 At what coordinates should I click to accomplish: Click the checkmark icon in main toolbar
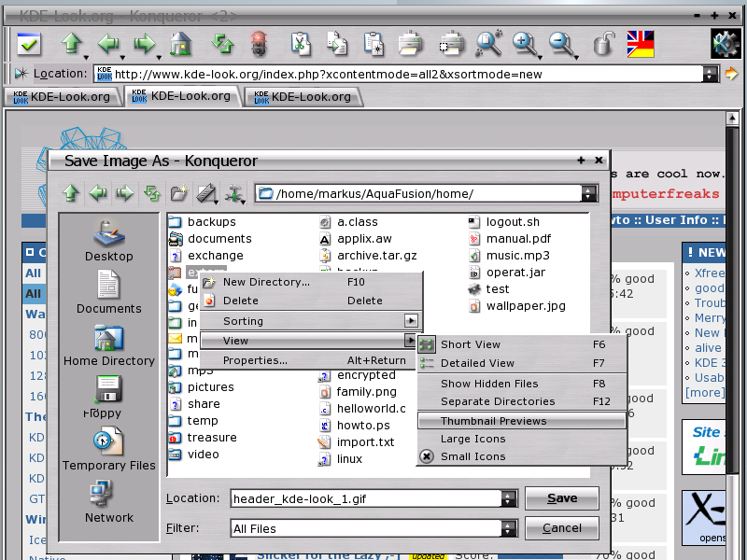click(x=29, y=44)
